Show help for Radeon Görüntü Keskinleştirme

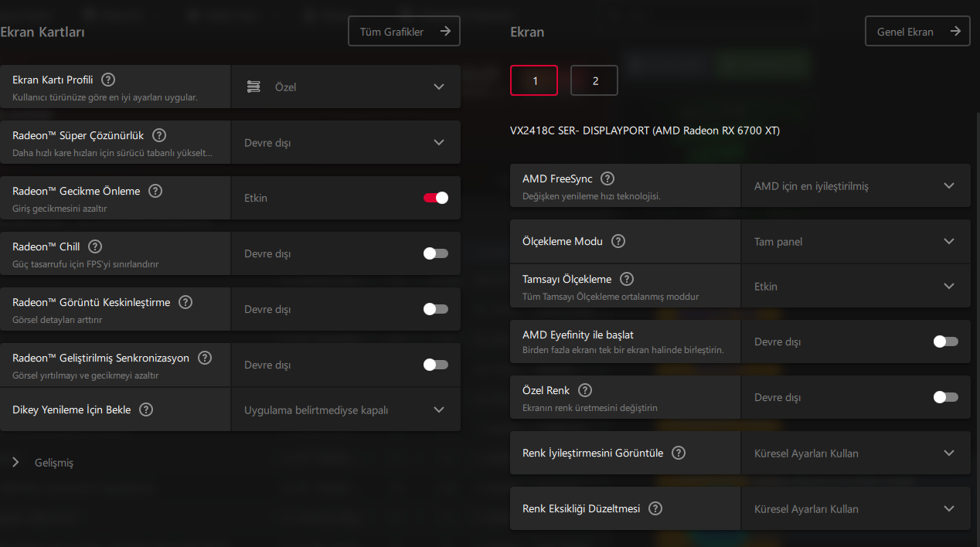pos(185,302)
